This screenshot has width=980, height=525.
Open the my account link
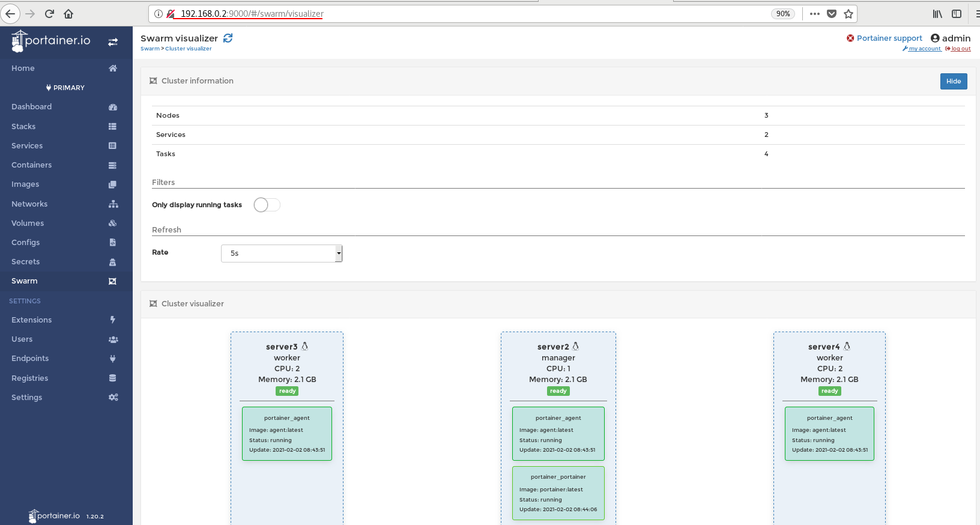(922, 49)
